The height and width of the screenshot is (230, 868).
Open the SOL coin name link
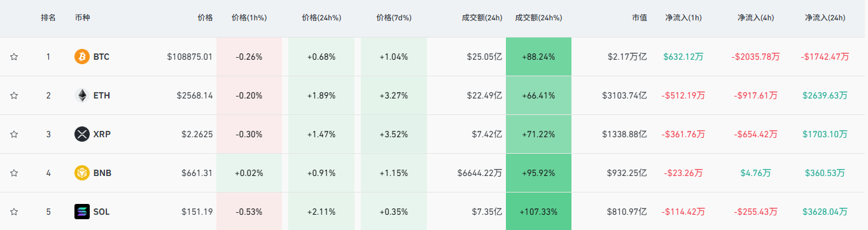click(101, 212)
